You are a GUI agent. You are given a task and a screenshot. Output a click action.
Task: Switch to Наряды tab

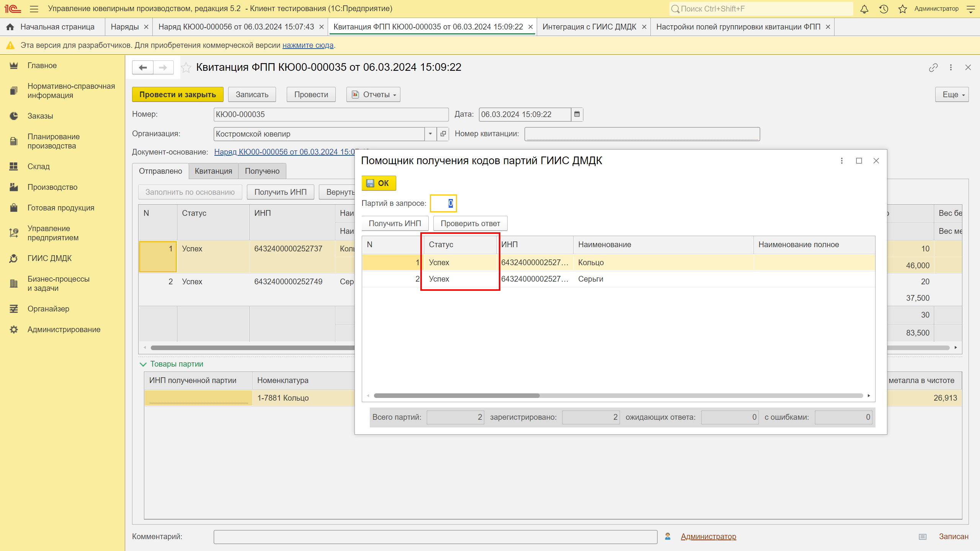pyautogui.click(x=125, y=27)
